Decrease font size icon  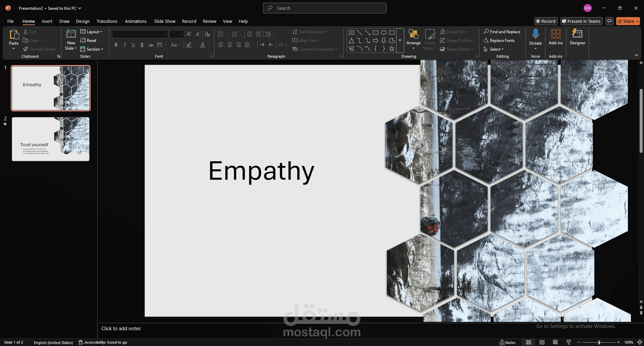pyautogui.click(x=198, y=34)
